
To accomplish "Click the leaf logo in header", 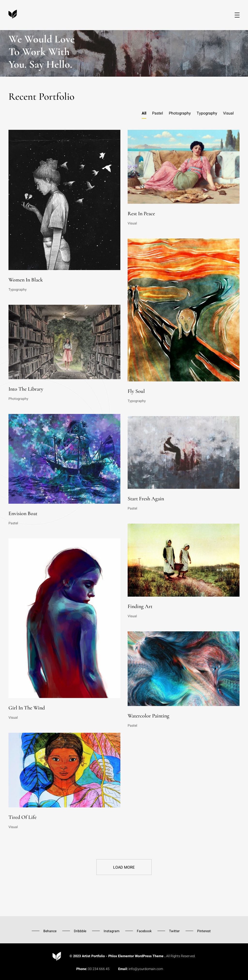I will click(13, 14).
